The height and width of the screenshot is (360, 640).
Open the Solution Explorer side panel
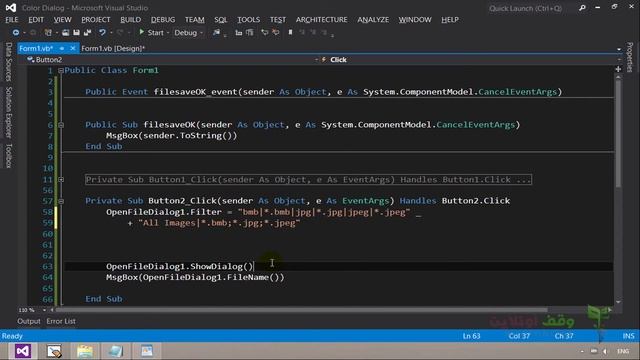point(8,112)
